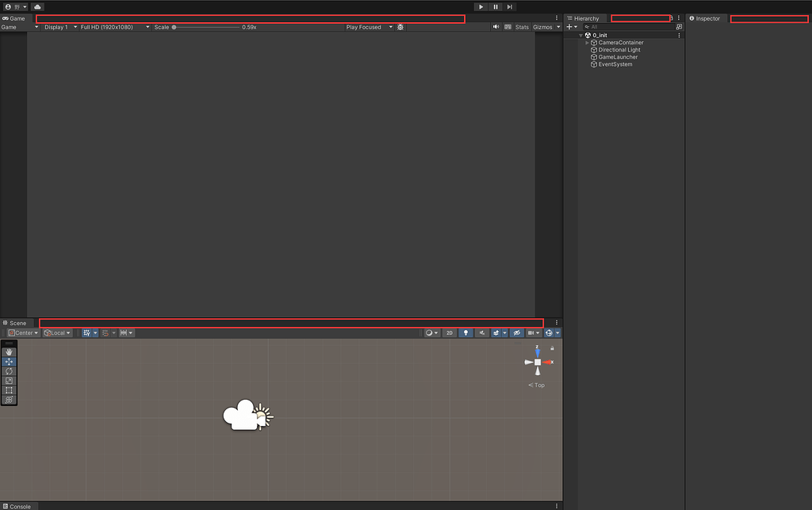Open the Stats overlay in Game view
This screenshot has width=812, height=510.
coord(522,26)
